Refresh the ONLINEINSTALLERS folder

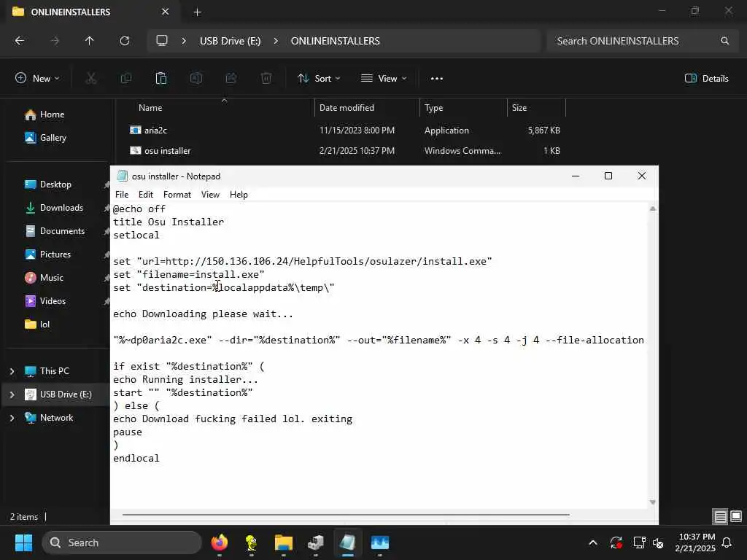125,41
